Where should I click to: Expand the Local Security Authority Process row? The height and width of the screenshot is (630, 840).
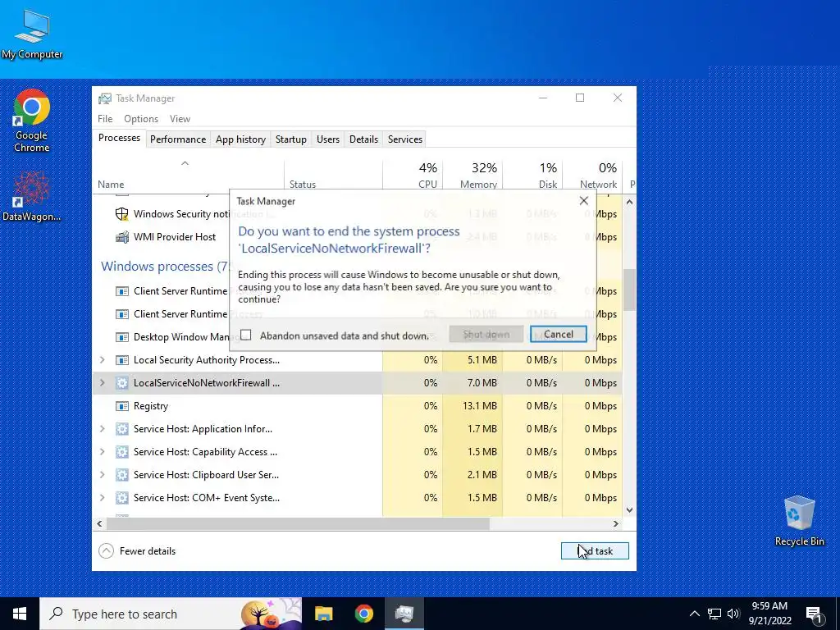[x=103, y=360]
